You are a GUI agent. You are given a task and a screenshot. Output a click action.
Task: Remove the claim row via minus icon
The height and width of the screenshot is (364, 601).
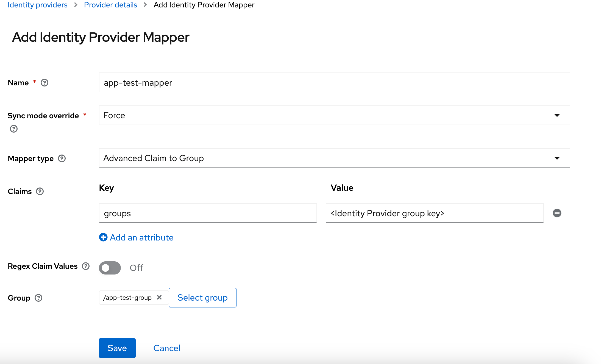[x=557, y=213]
